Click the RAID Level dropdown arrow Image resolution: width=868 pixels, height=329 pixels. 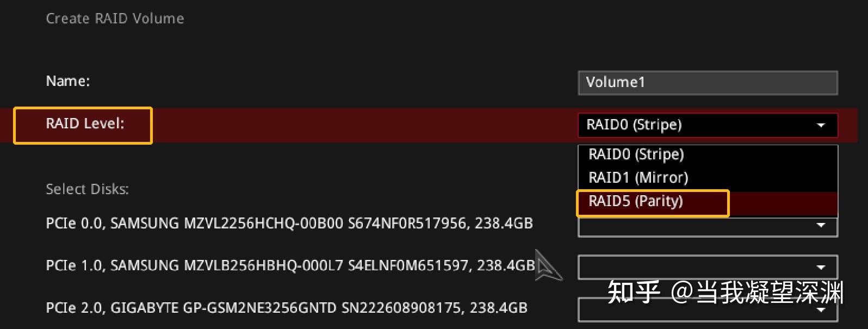tap(822, 125)
